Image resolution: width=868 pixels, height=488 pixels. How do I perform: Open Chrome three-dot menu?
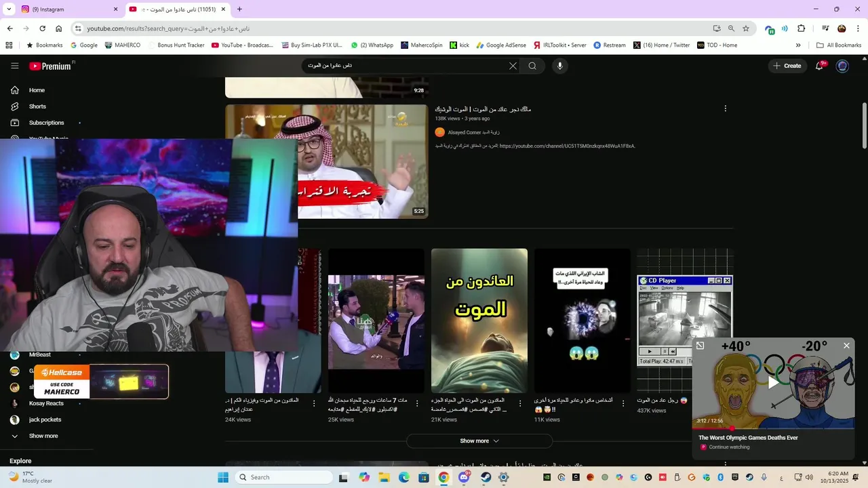(x=858, y=28)
